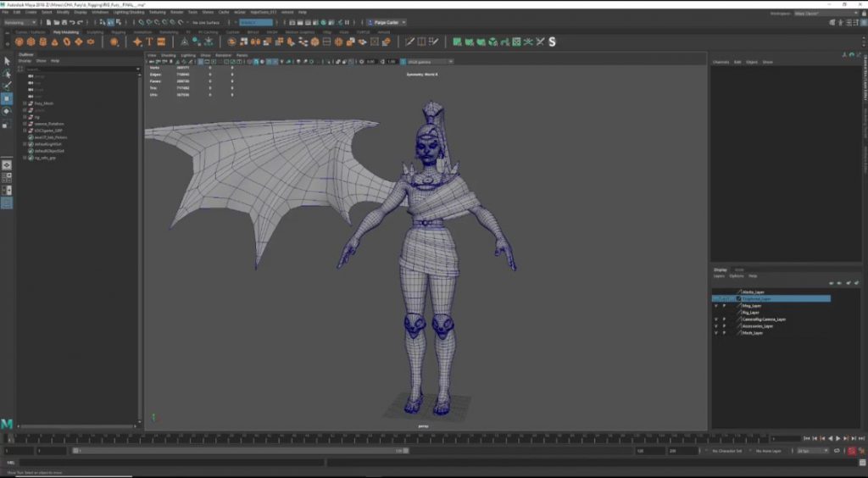Click the polygon Type (T) shelf icon
Image resolution: width=868 pixels, height=478 pixels.
[149, 42]
